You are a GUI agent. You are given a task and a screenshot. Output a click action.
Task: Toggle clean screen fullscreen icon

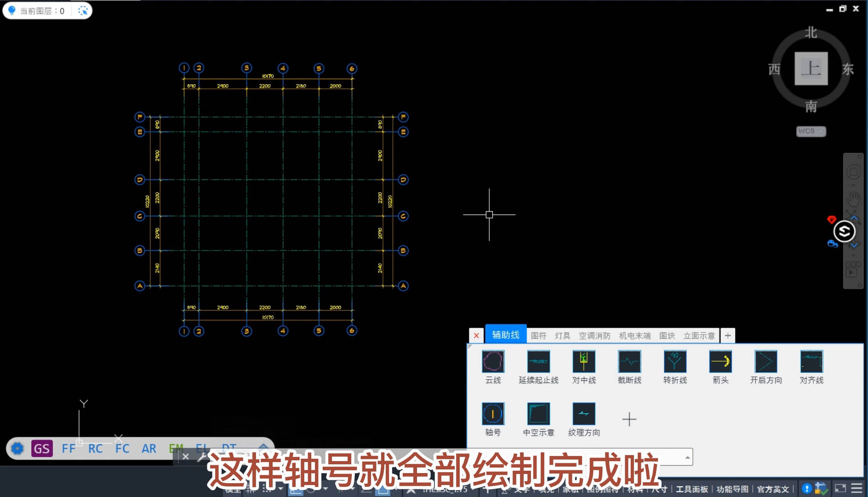pos(840,489)
